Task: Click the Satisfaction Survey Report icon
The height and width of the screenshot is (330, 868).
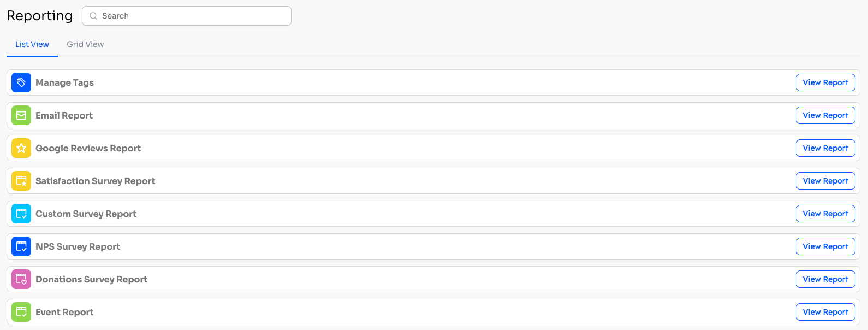Action: coord(21,181)
